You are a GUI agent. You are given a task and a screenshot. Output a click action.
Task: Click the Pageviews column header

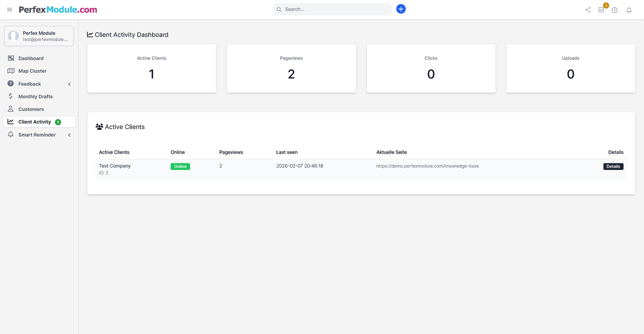point(231,152)
